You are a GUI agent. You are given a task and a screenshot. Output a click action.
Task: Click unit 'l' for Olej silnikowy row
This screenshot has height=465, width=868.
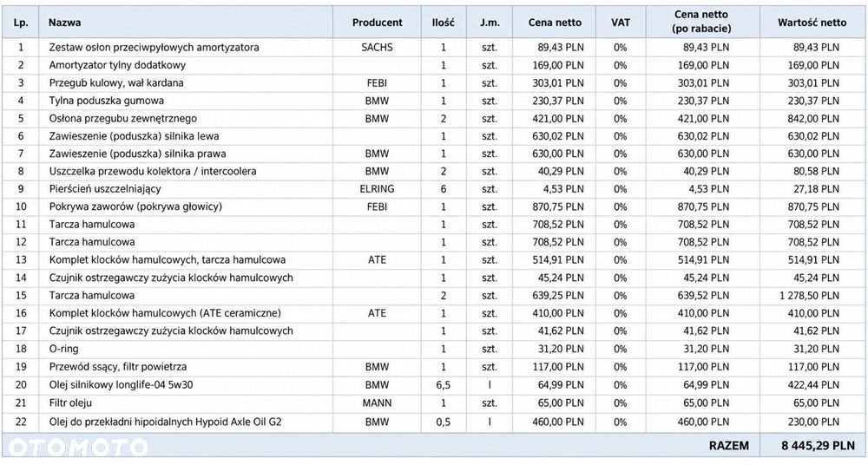pyautogui.click(x=490, y=384)
